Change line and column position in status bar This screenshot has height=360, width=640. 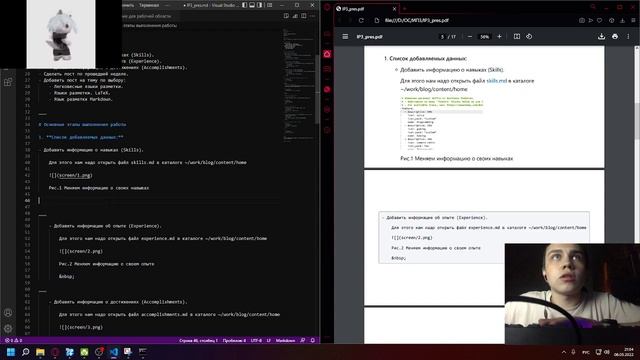[x=198, y=340]
